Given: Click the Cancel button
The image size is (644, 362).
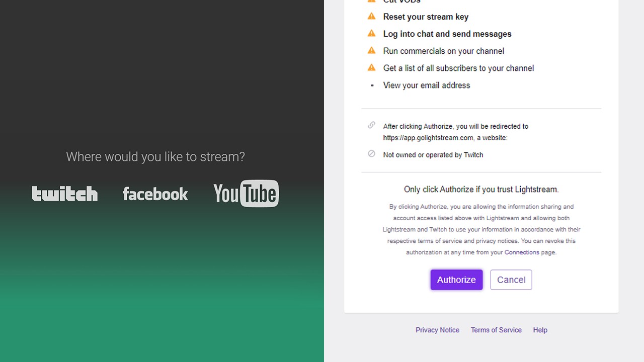Looking at the screenshot, I should (511, 280).
